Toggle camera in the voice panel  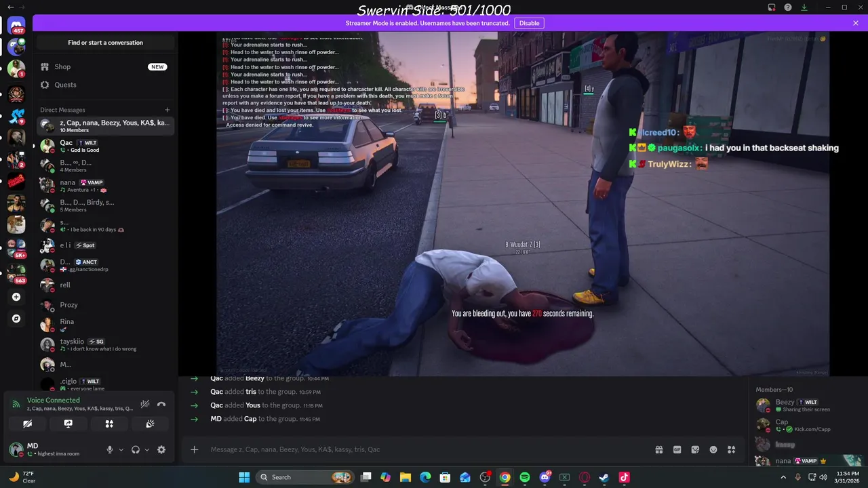[x=27, y=424]
